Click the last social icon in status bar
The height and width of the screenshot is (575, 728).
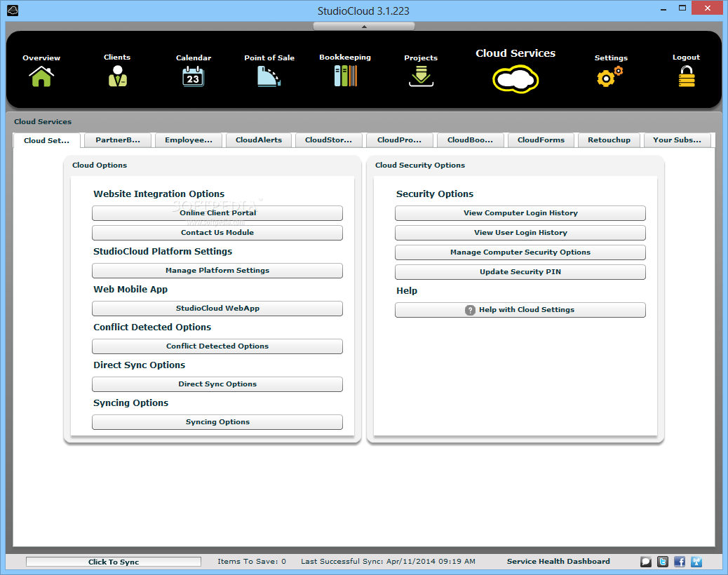(x=696, y=562)
